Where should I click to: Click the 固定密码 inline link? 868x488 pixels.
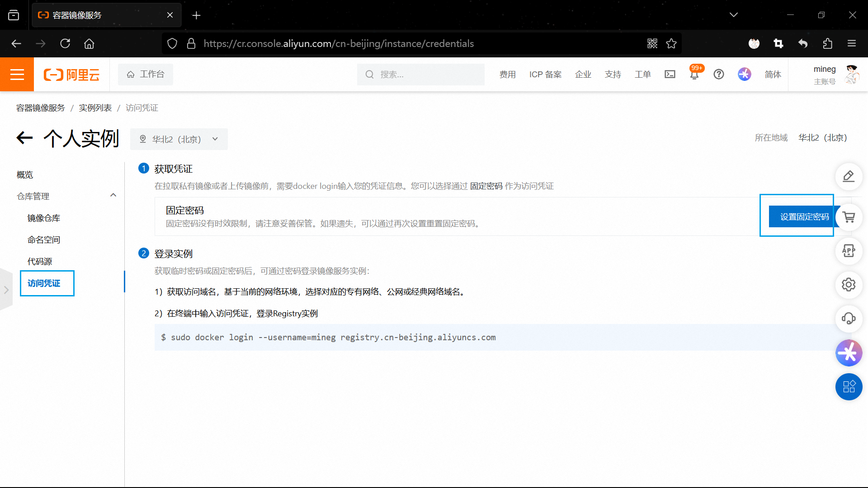(486, 186)
